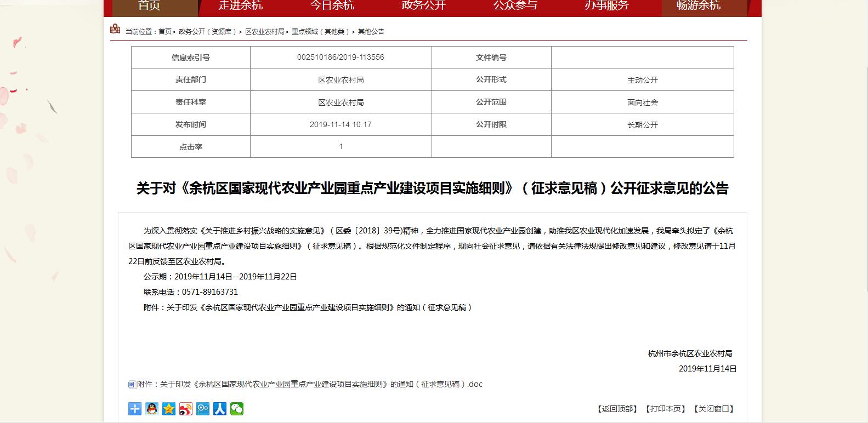This screenshot has width=868, height=423.
Task: Click the 打印本页 print link
Action: point(666,409)
